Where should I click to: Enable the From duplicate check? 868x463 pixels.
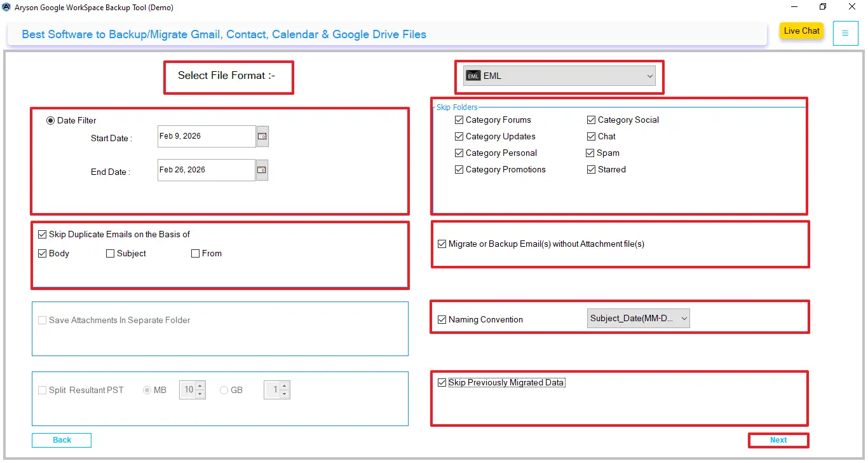[196, 253]
